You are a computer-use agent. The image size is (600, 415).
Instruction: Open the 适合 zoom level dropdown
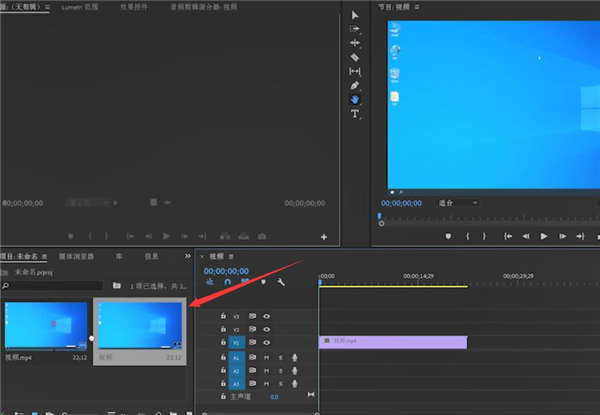pyautogui.click(x=458, y=202)
